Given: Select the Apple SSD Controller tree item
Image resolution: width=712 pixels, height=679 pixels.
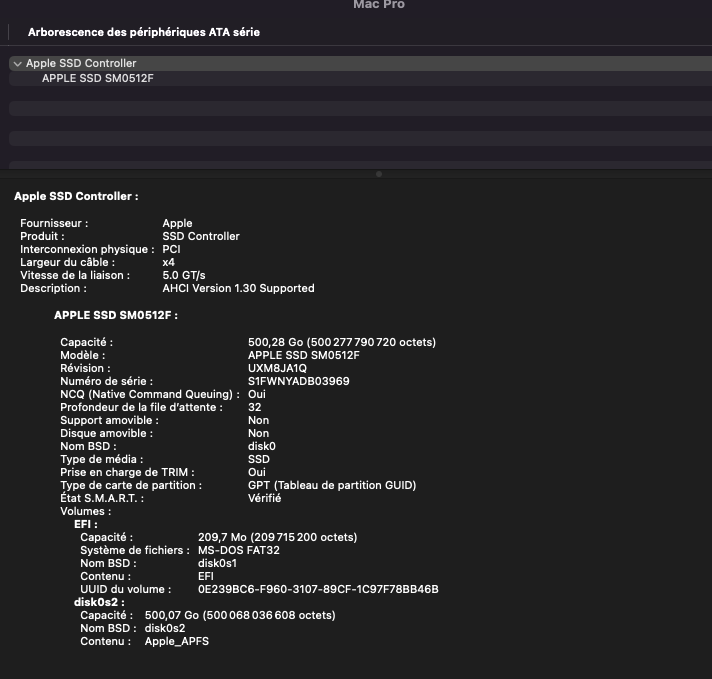Looking at the screenshot, I should (361, 64).
